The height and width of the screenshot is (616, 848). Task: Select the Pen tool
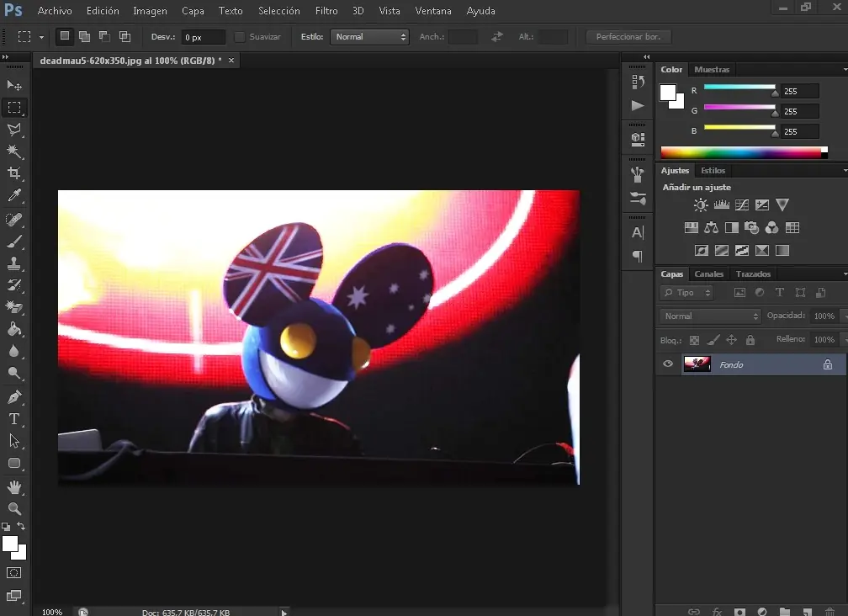14,397
